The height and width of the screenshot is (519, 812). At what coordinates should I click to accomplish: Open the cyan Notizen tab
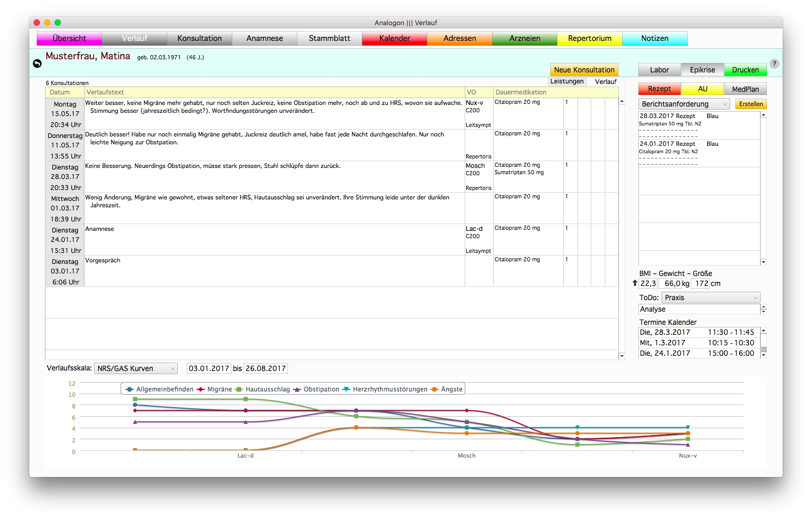coord(655,38)
